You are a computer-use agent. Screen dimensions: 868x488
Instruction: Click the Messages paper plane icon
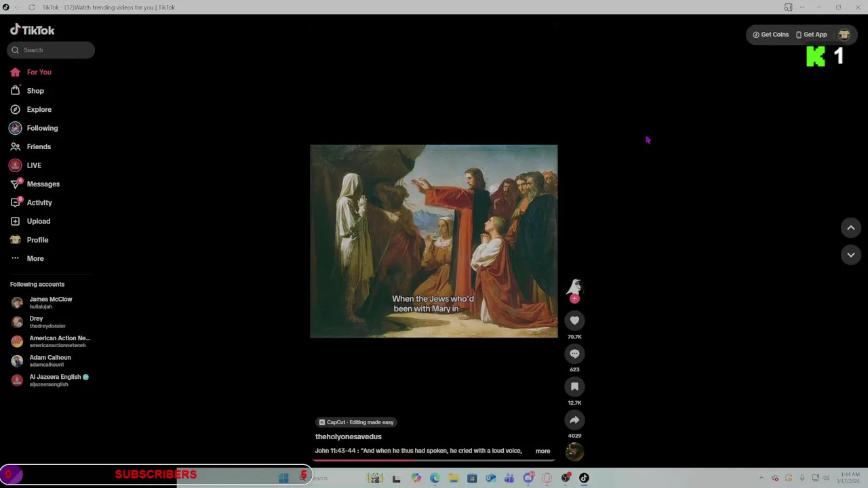[x=15, y=184]
